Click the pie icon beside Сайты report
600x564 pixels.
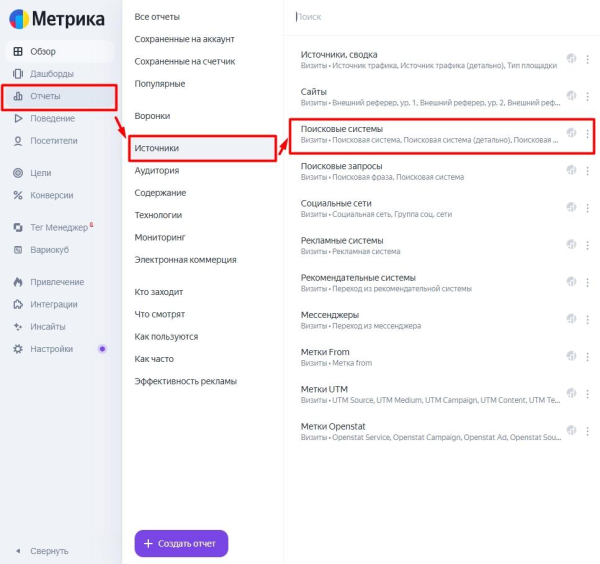[571, 95]
